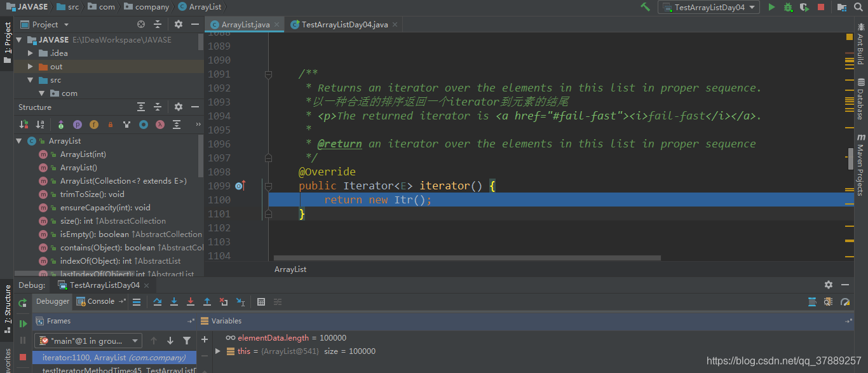This screenshot has width=868, height=373.
Task: Move to previous frame with up arrow
Action: coord(154,341)
